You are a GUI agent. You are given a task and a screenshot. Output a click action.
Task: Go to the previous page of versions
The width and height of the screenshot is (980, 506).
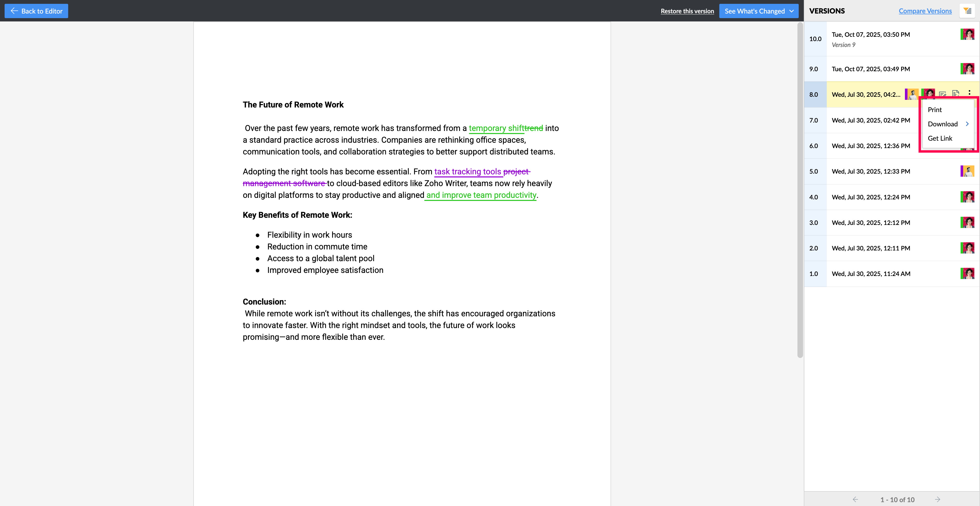tap(856, 499)
